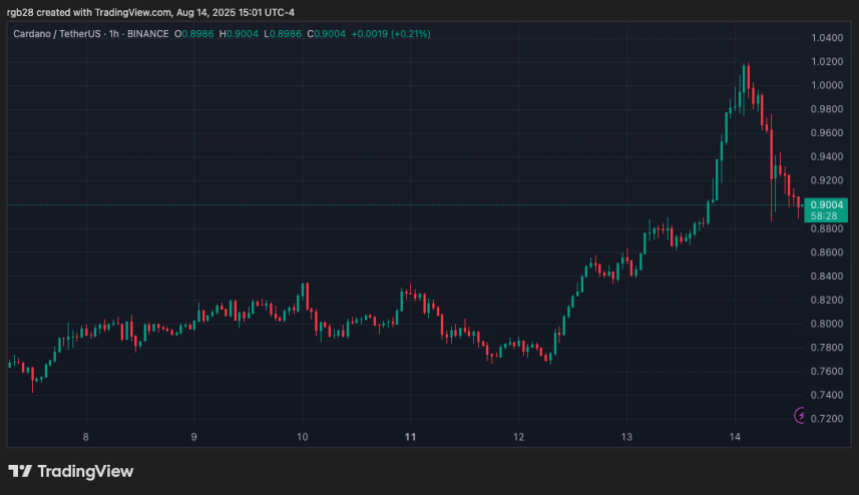This screenshot has height=495, width=859.
Task: Click the C0.9004 close price value
Action: 325,35
